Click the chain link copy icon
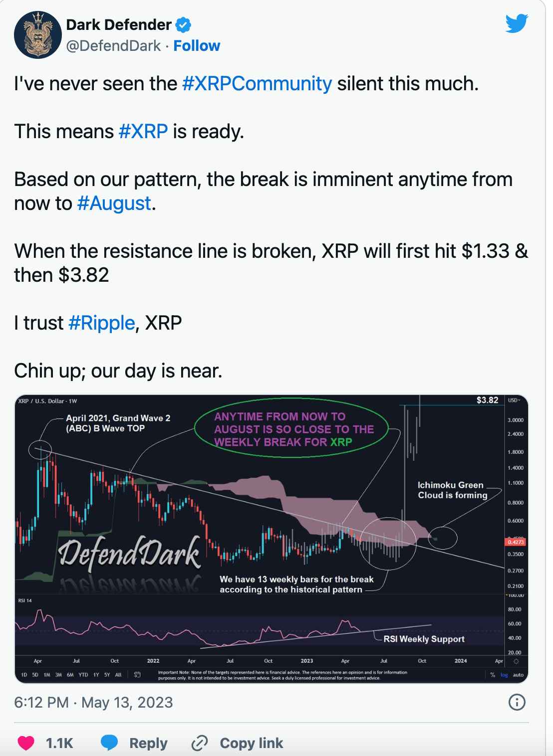This screenshot has height=756, width=553. pyautogui.click(x=200, y=743)
